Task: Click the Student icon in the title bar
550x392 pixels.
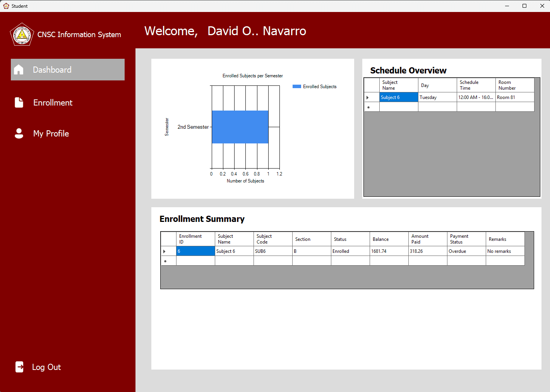Action: click(x=6, y=6)
